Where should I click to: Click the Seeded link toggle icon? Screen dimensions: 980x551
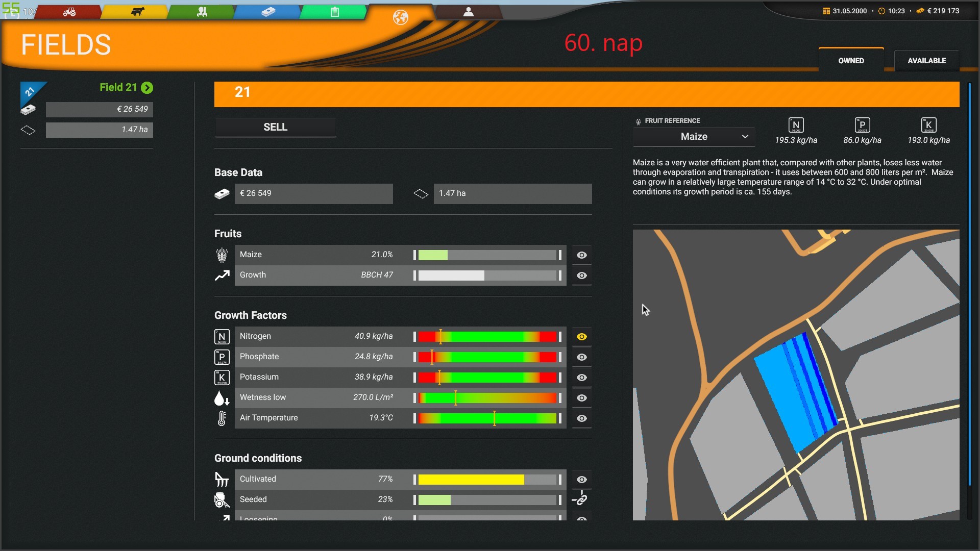click(581, 499)
